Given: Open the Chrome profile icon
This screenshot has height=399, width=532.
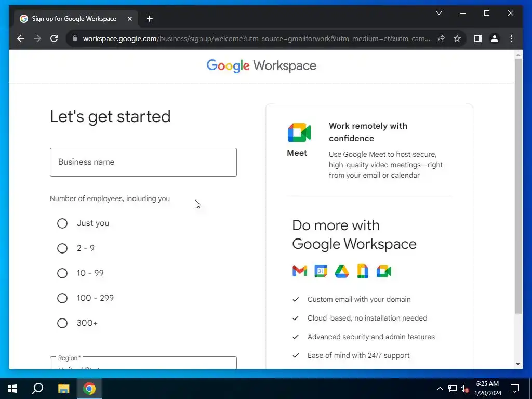Looking at the screenshot, I should 495,38.
